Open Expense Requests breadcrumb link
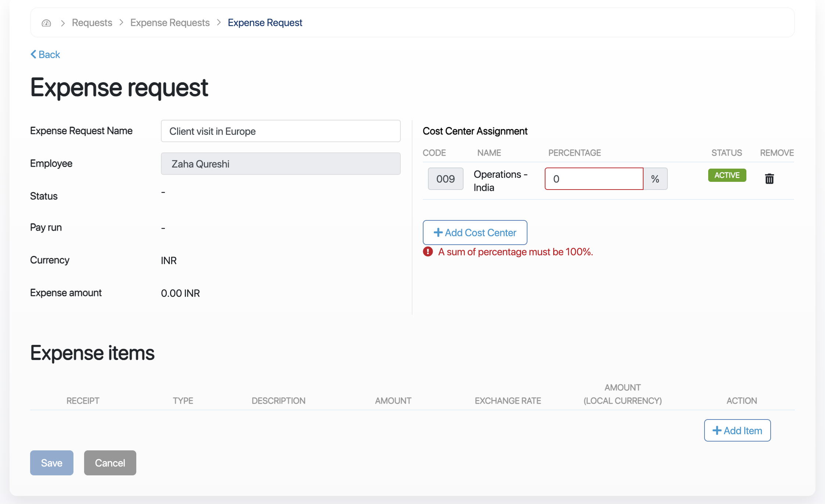The width and height of the screenshot is (825, 504). pos(170,23)
